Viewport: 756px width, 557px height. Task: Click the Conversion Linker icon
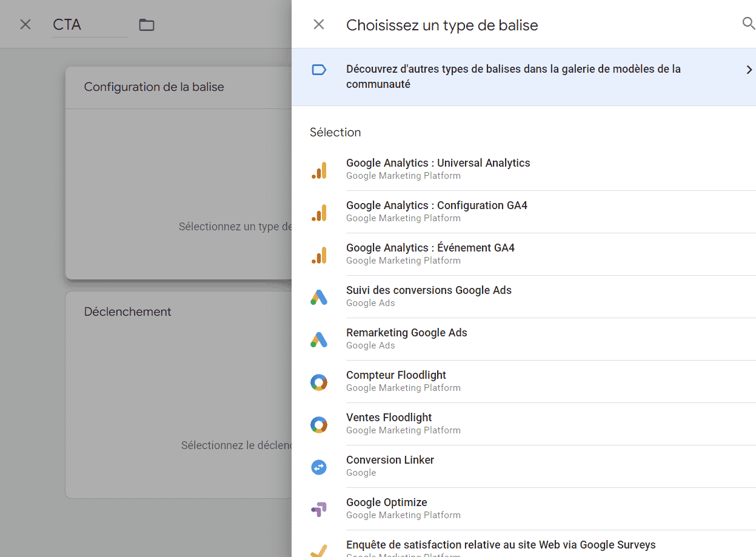[319, 467]
